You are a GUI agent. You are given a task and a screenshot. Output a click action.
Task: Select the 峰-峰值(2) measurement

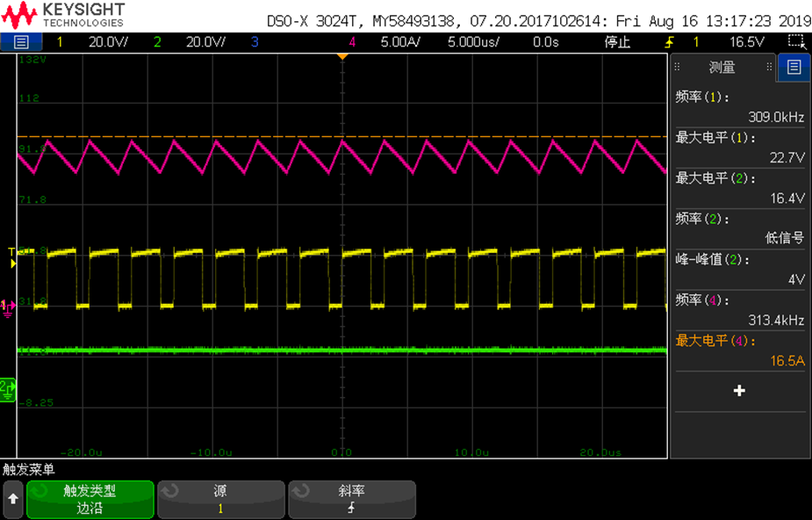click(713, 259)
